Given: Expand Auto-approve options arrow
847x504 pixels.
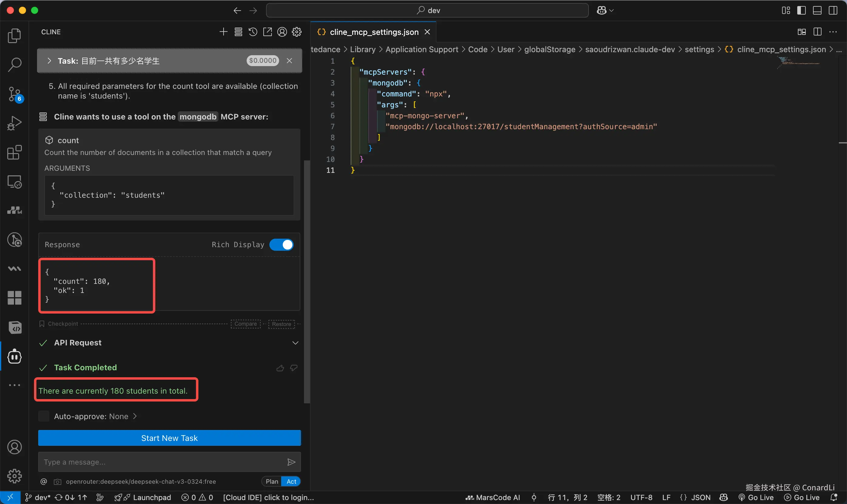Looking at the screenshot, I should [x=135, y=416].
